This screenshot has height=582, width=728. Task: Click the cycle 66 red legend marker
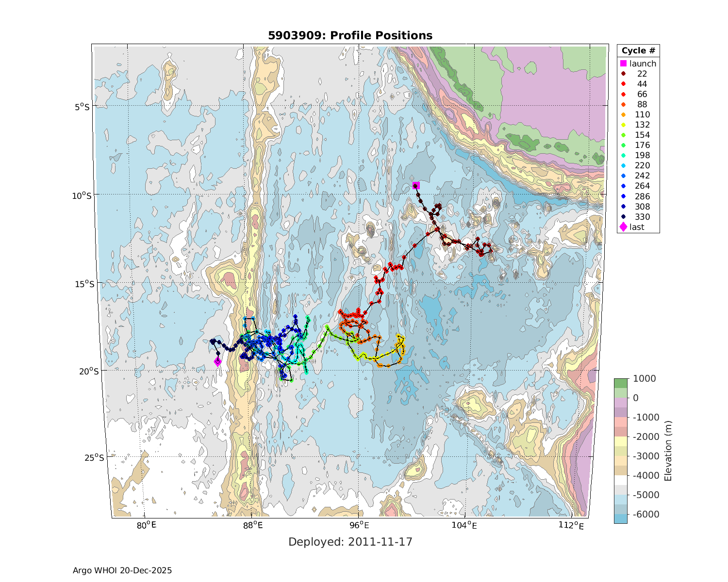pyautogui.click(x=624, y=94)
